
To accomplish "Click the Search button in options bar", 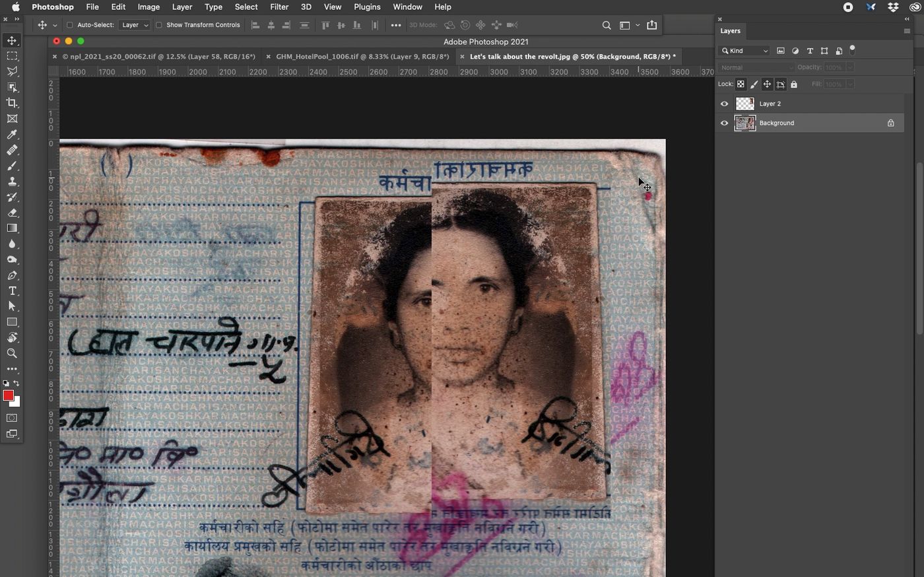I will pos(607,25).
